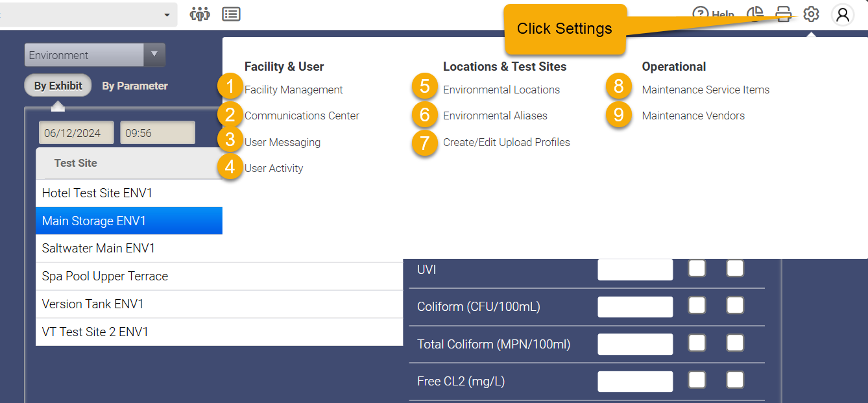This screenshot has width=868, height=403.
Task: Open Maintenance Vendors link
Action: tap(693, 116)
